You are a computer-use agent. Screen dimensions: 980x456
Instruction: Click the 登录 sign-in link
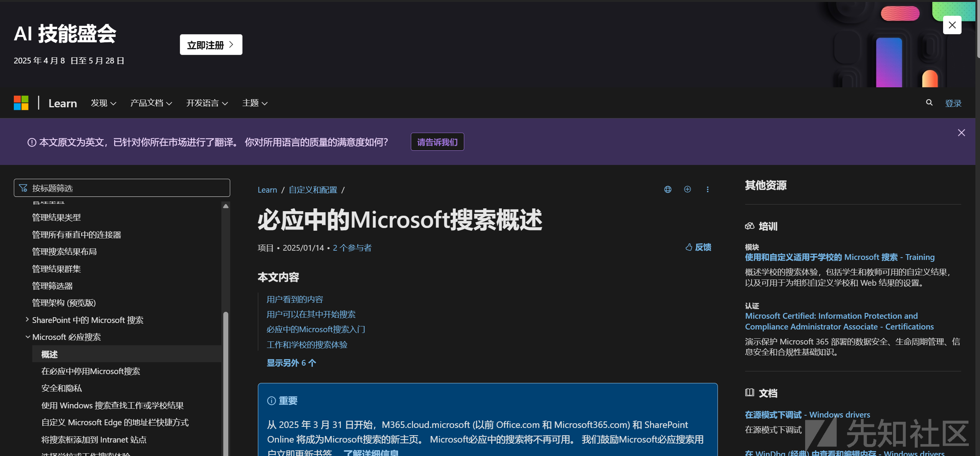[953, 103]
